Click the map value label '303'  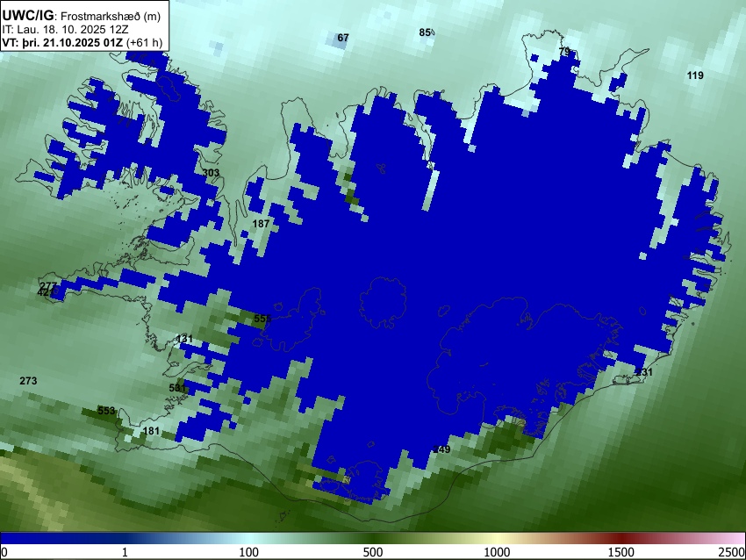pos(211,172)
